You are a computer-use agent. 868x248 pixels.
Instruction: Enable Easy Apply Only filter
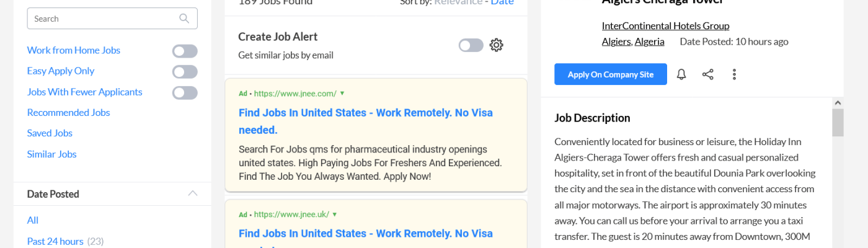tap(185, 71)
